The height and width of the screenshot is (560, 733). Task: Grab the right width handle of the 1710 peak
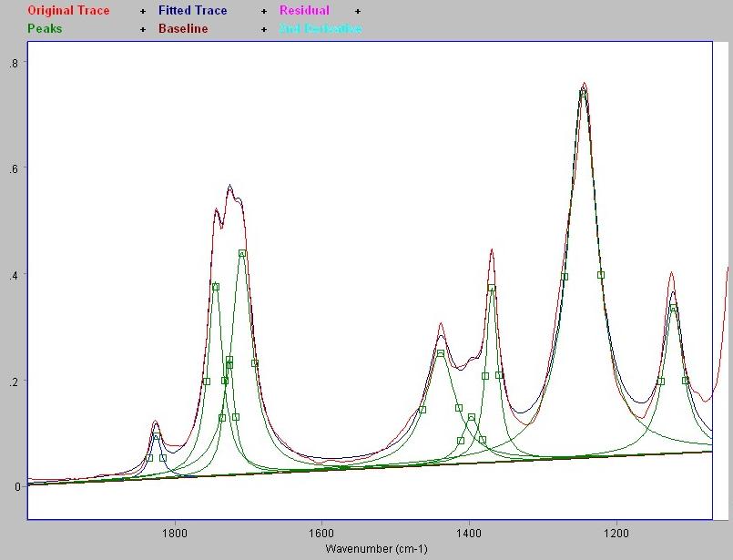[255, 363]
